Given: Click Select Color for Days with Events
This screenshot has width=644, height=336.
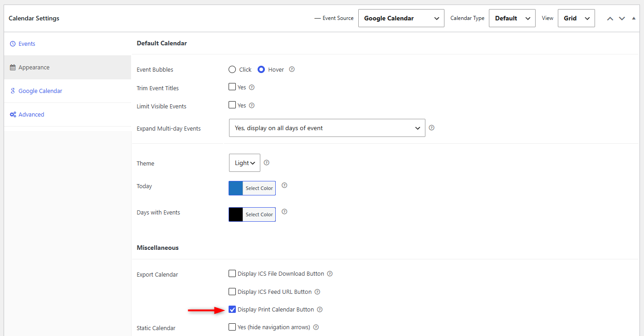Looking at the screenshot, I should click(259, 214).
